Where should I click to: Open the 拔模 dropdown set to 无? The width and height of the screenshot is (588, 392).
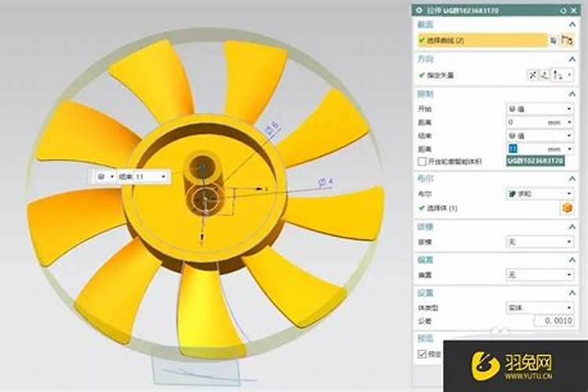pos(539,241)
